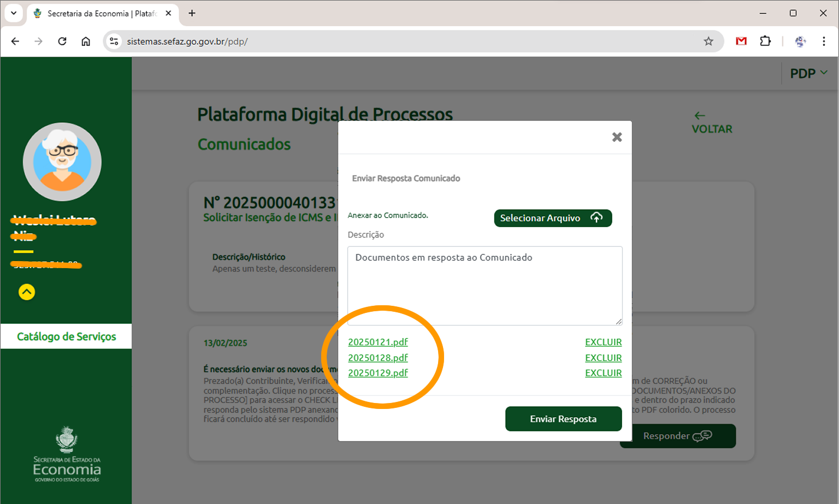Click the upload icon on Selecionar Arquivo
Screen dimensions: 839x504
click(x=596, y=217)
